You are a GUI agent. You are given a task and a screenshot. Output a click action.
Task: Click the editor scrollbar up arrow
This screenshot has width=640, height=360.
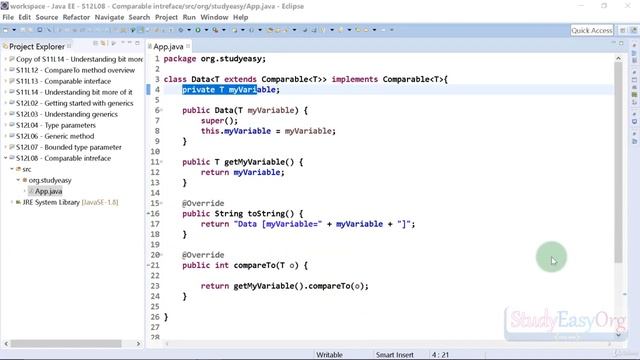point(618,58)
